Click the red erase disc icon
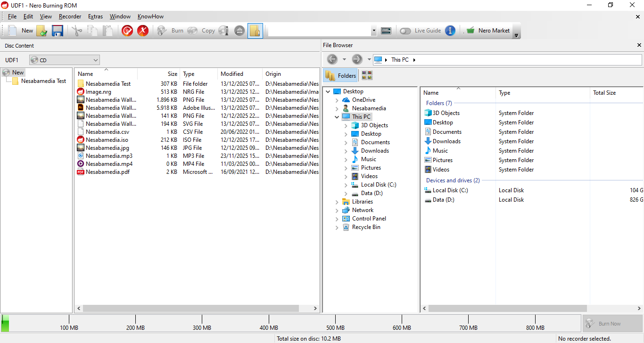 pyautogui.click(x=143, y=31)
